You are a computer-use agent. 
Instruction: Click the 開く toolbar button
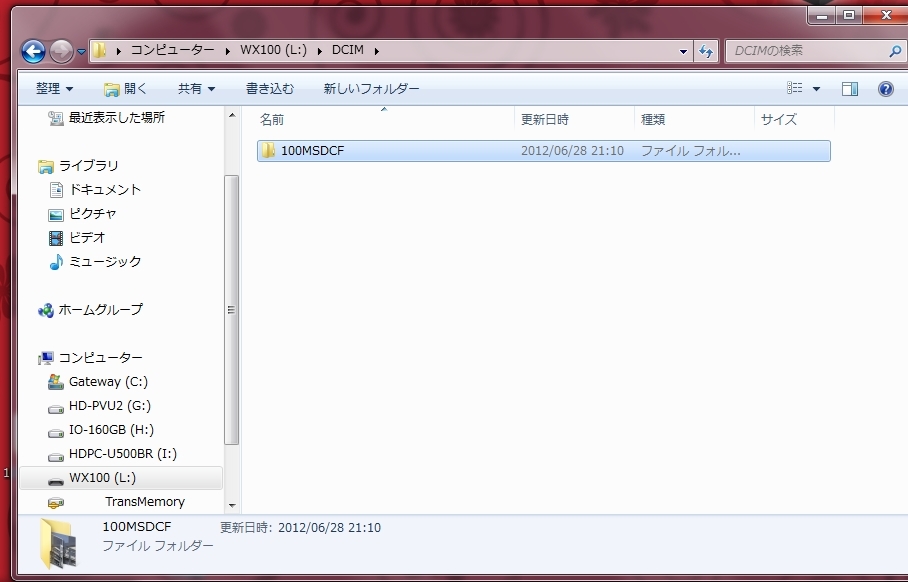coord(126,89)
